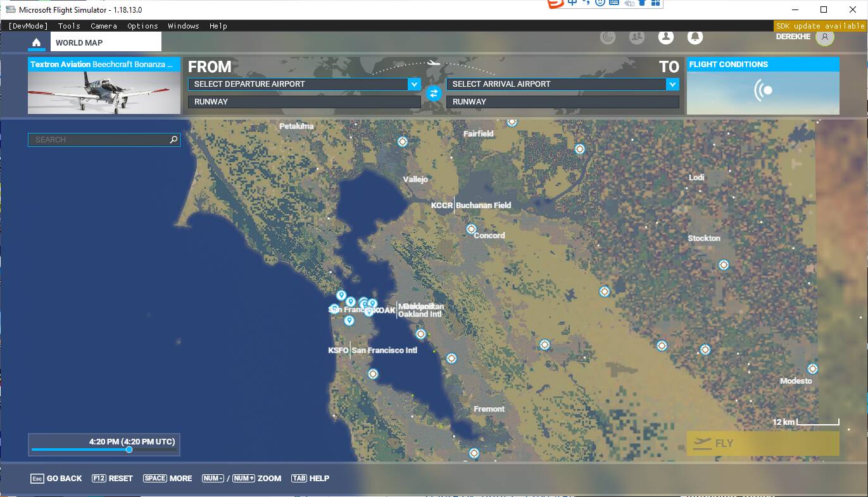Select the Beechcraft Bonanza aircraft thumbnail
The height and width of the screenshot is (497, 868).
pyautogui.click(x=104, y=92)
